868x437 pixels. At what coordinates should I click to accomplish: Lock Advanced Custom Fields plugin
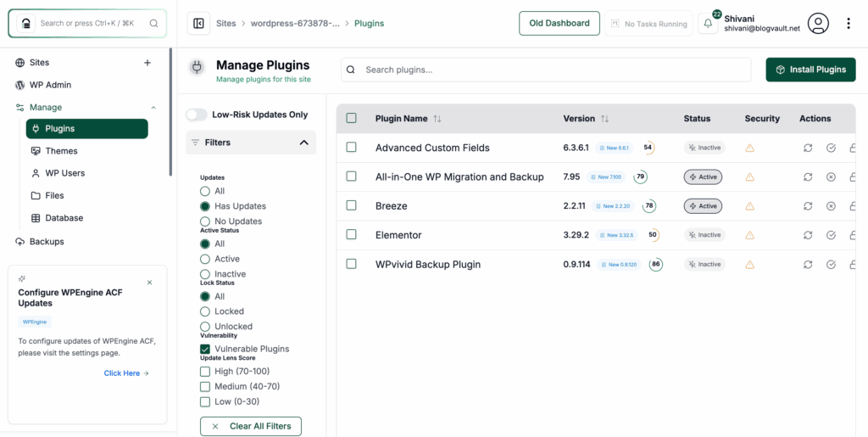click(x=853, y=148)
